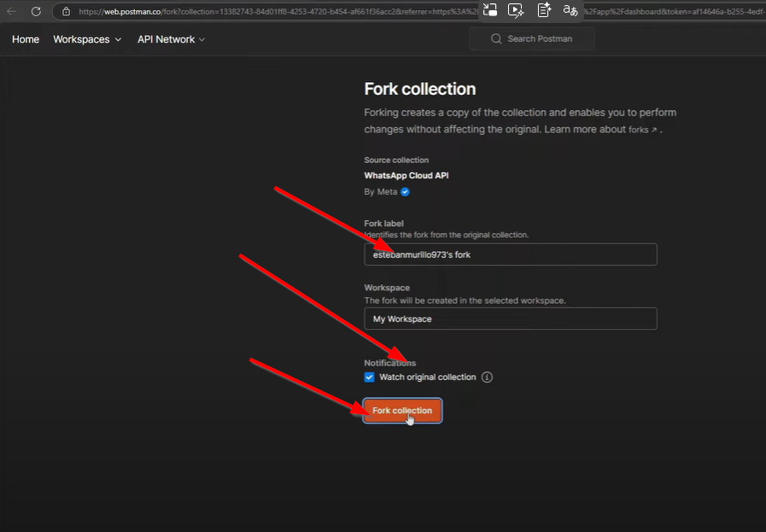
Task: Click the Workspace label text
Action: [x=387, y=288]
